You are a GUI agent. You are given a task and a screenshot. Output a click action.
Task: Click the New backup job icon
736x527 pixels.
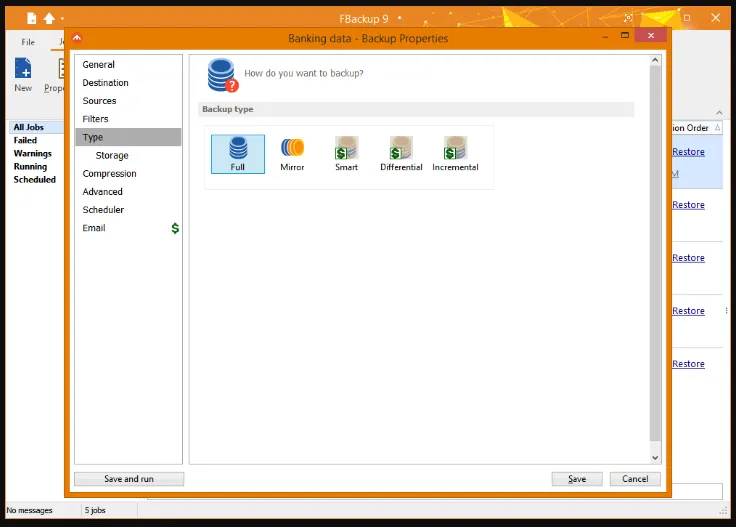(x=23, y=75)
